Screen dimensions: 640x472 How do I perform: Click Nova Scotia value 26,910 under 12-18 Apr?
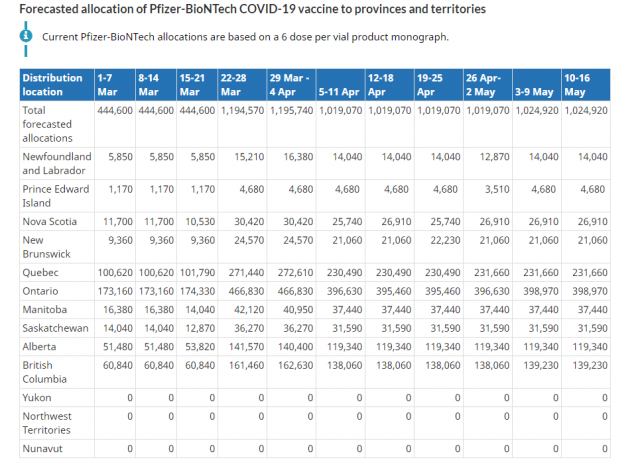click(396, 221)
